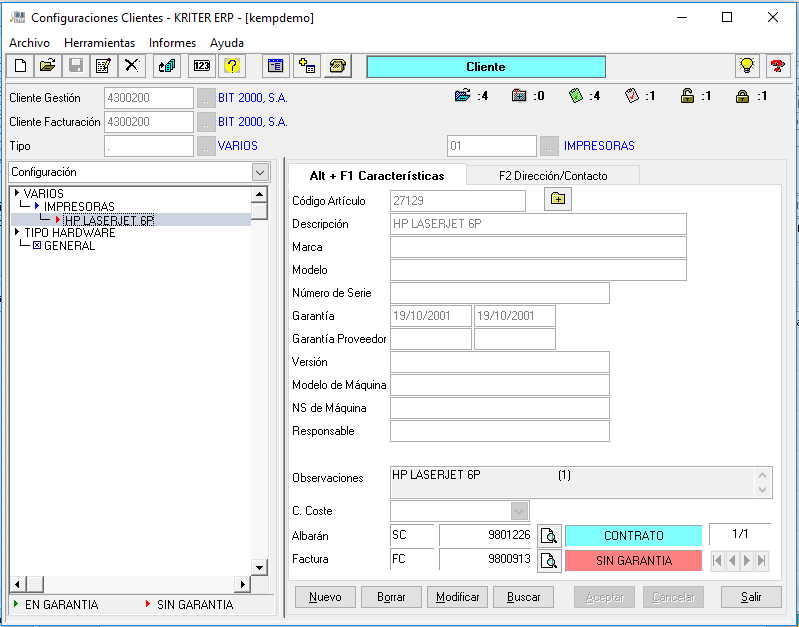Open the Herramientas menu
The image size is (799, 627).
[x=100, y=43]
